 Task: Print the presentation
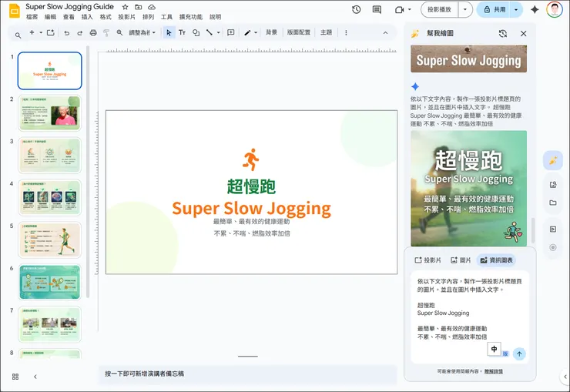tap(93, 32)
